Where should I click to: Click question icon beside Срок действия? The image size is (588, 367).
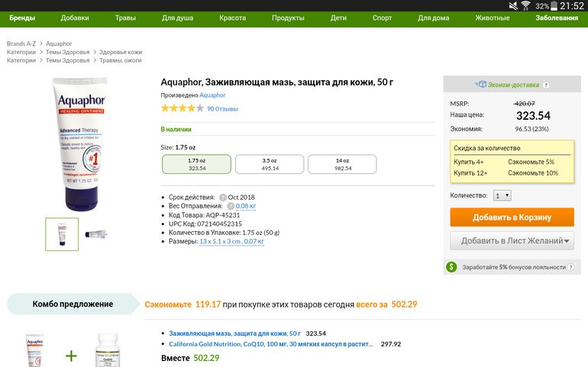223,197
